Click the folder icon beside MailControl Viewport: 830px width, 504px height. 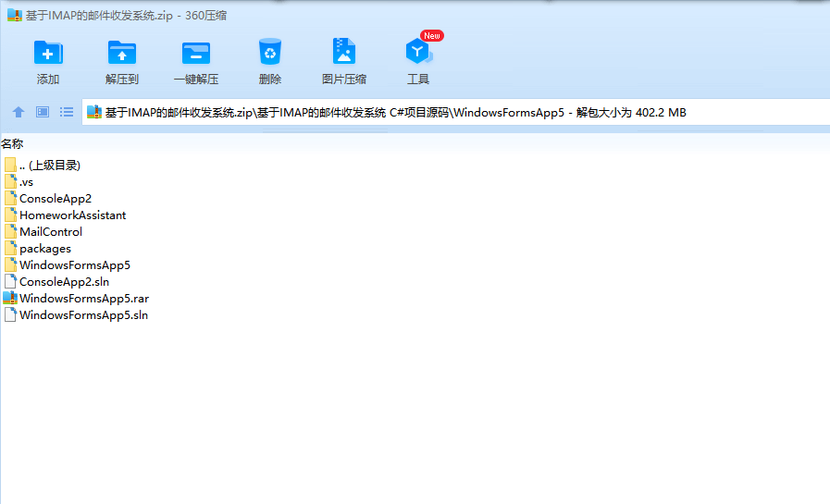(x=10, y=231)
